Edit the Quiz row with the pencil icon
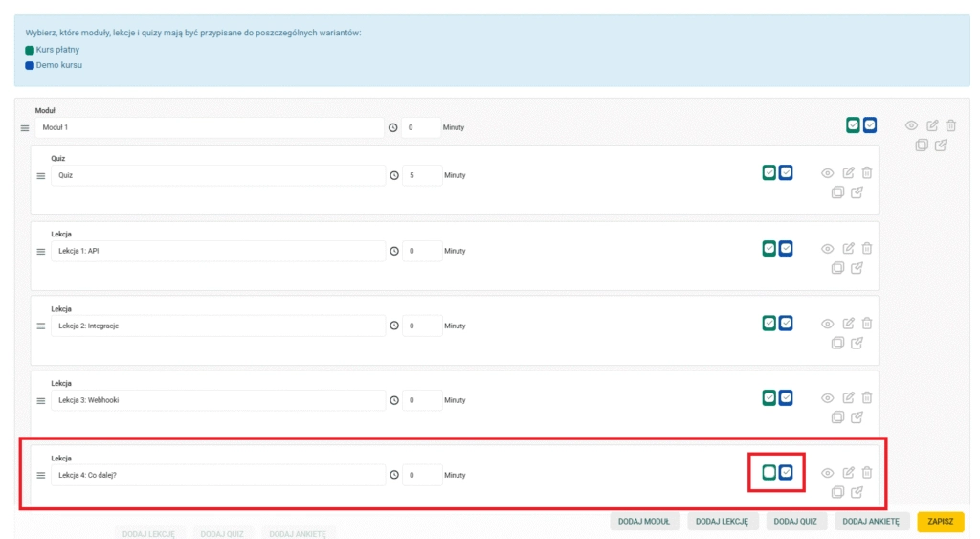The width and height of the screenshot is (980, 539). [848, 172]
